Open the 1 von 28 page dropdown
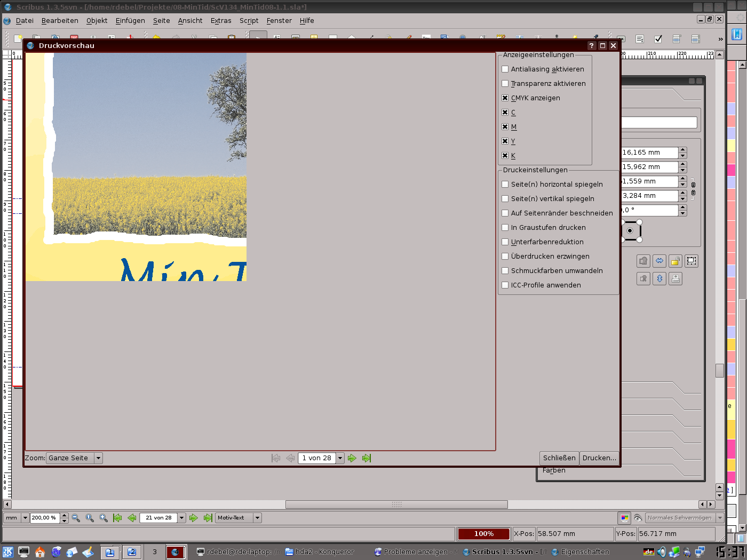Screen dimensions: 747x560 point(340,458)
